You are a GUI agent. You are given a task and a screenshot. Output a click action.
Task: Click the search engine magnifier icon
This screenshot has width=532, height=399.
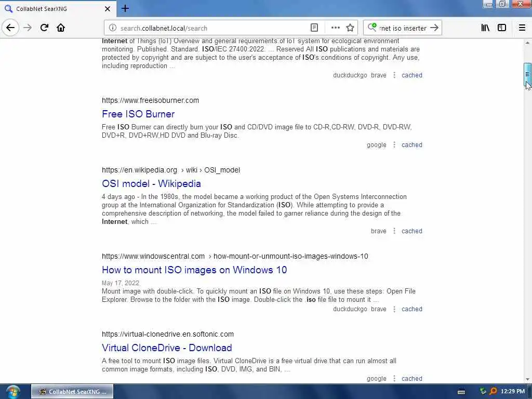pos(372,28)
